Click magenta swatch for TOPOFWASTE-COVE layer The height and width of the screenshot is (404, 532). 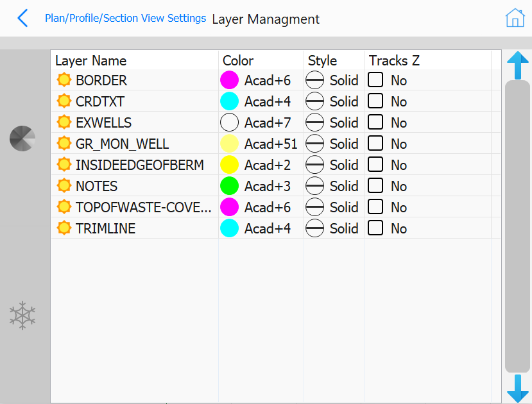click(229, 207)
